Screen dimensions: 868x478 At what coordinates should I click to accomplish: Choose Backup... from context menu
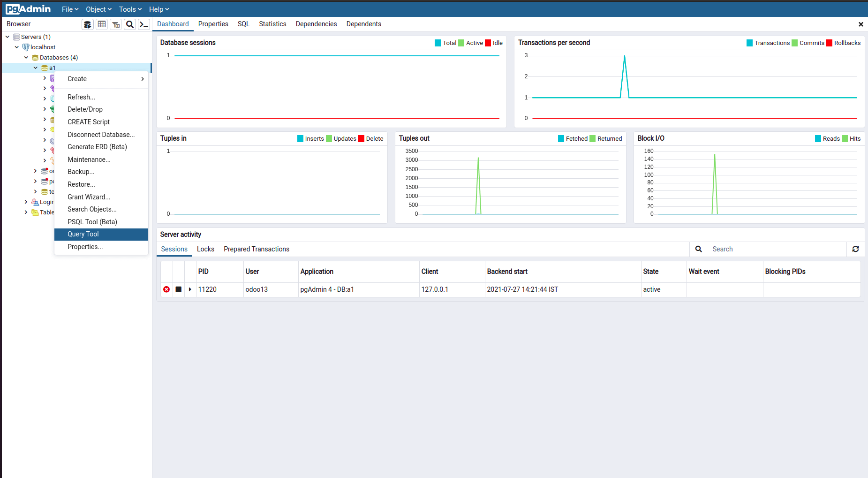pyautogui.click(x=101, y=172)
